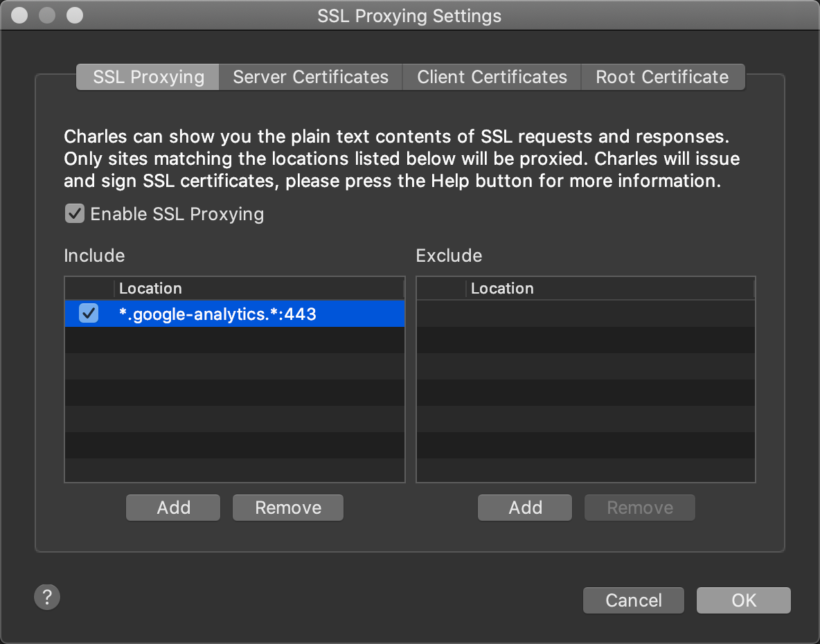This screenshot has width=820, height=644.
Task: Click the Exclude Location column header
Action: (501, 288)
